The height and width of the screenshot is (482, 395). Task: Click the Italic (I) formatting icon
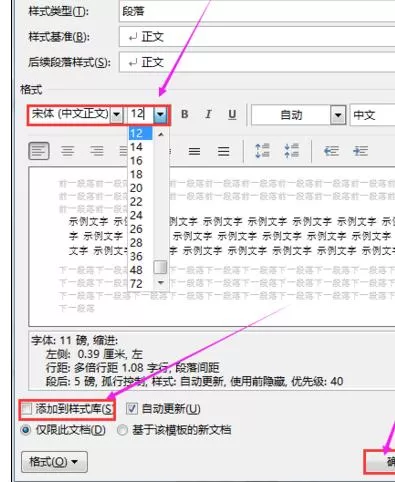(208, 115)
